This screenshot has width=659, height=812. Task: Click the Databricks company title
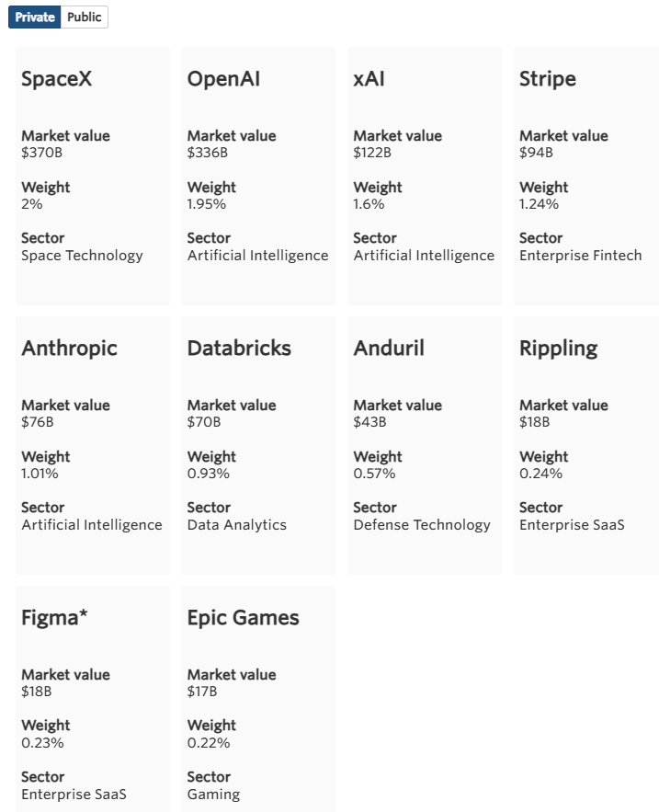[x=239, y=349]
